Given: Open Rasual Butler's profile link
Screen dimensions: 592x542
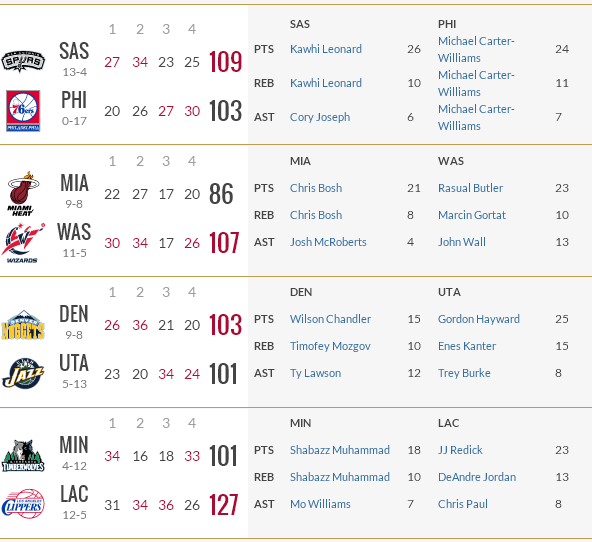Looking at the screenshot, I should click(x=470, y=188).
